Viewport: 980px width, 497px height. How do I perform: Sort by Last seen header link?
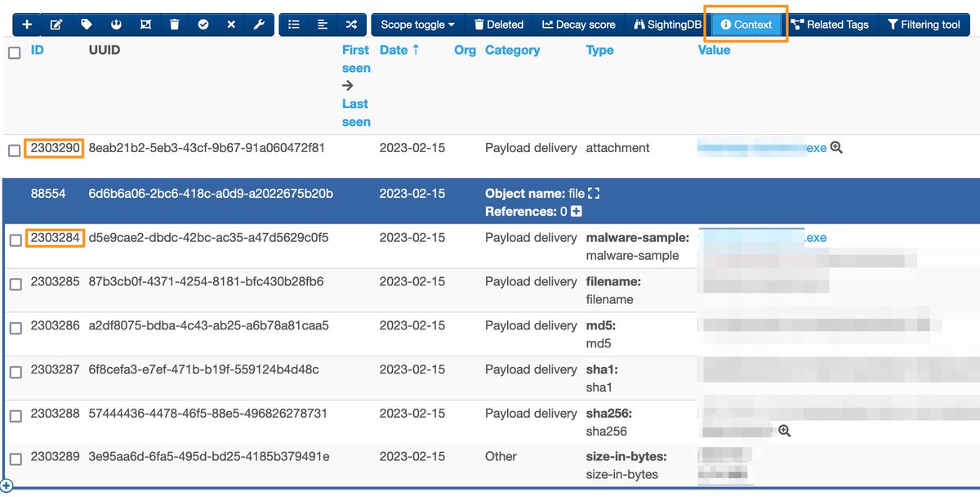point(356,113)
